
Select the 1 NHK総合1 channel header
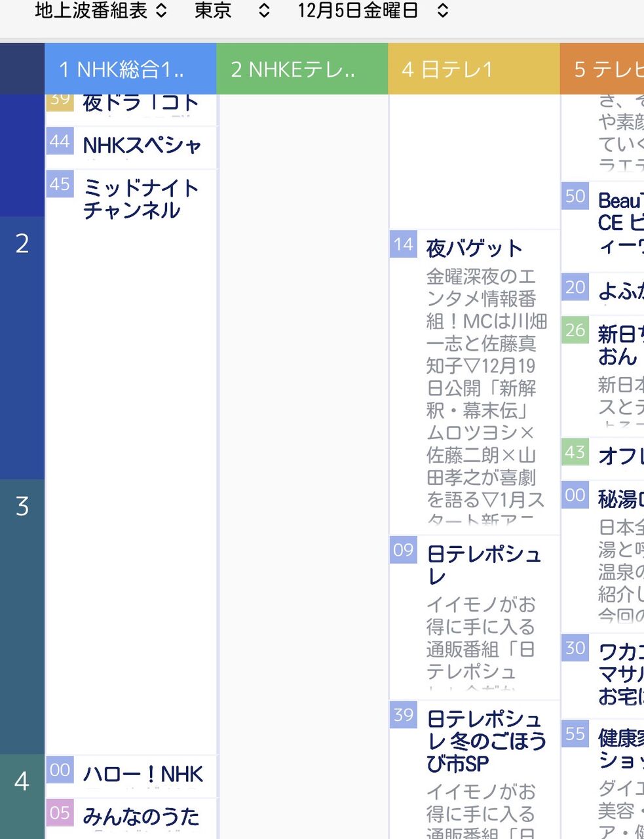pos(130,69)
